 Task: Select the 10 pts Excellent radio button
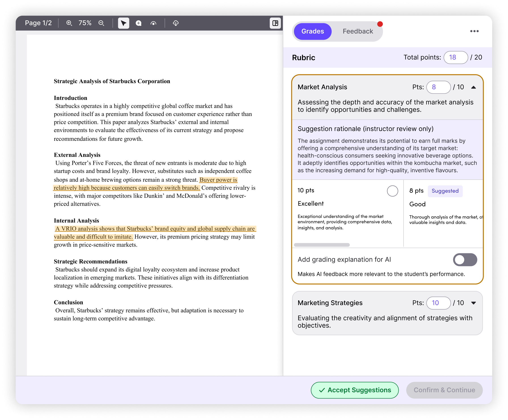(392, 191)
